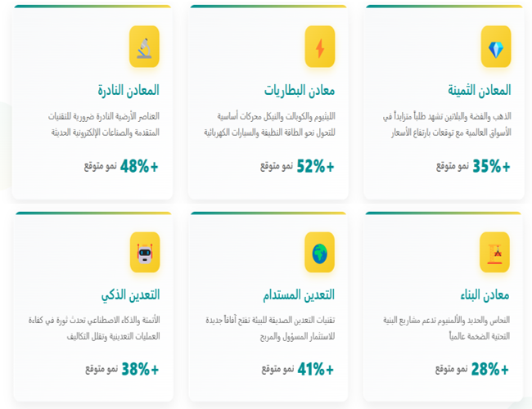This screenshot has height=409, width=532.
Task: Click the +52% expected growth figure
Action: tap(315, 166)
